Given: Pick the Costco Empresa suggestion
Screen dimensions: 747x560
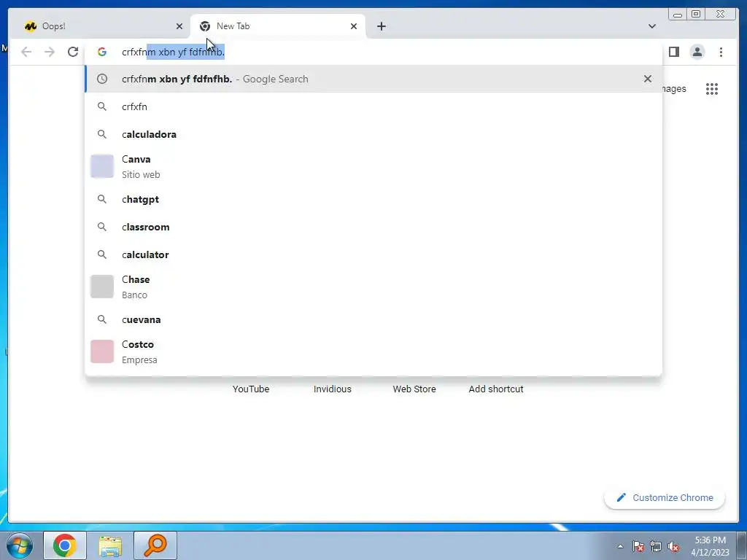Looking at the screenshot, I should coord(373,351).
